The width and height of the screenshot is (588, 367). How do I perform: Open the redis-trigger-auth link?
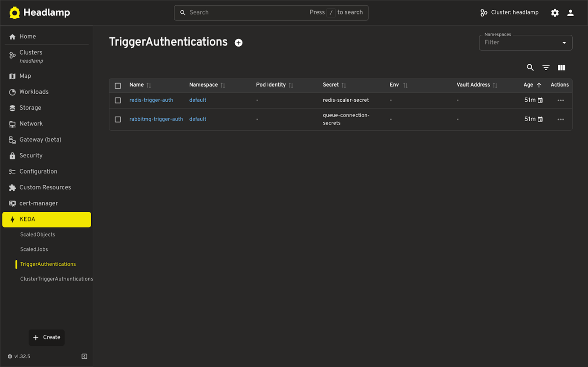coord(151,100)
